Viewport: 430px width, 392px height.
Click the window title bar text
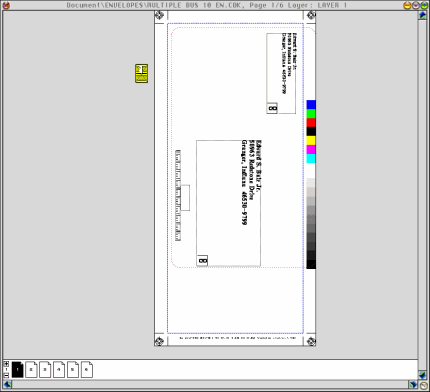point(207,5)
